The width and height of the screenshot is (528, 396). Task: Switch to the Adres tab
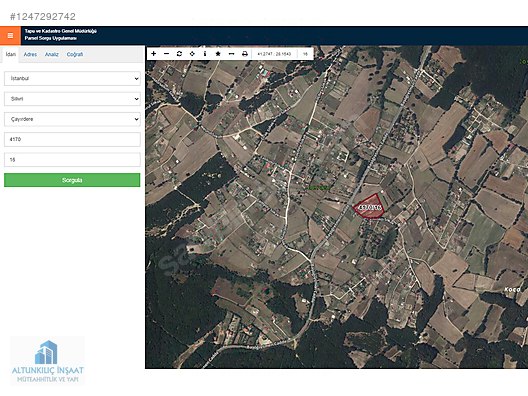pos(30,54)
